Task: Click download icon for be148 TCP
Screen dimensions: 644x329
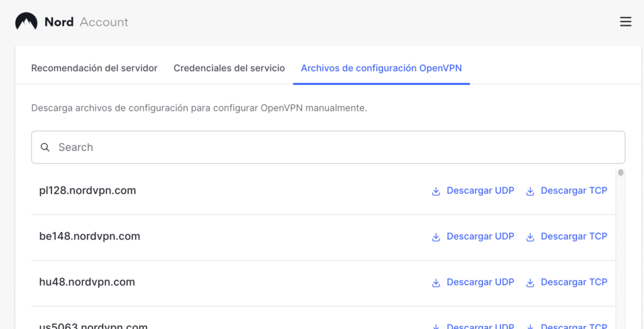Action: [x=530, y=237]
